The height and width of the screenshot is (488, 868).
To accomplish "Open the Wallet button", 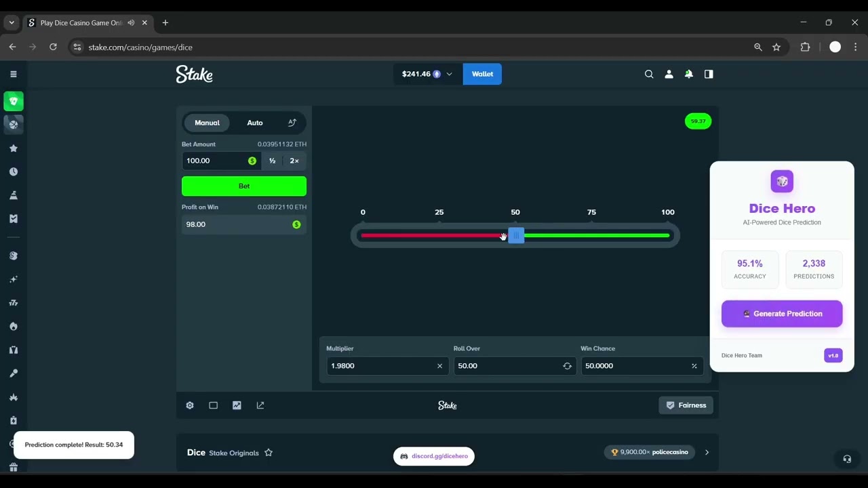I will click(482, 74).
